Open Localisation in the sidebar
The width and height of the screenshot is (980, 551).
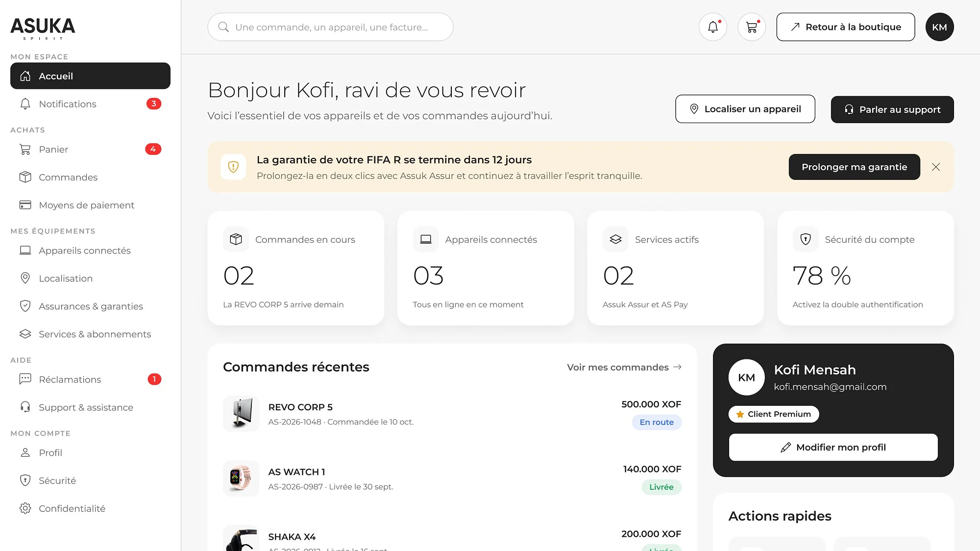click(90, 278)
